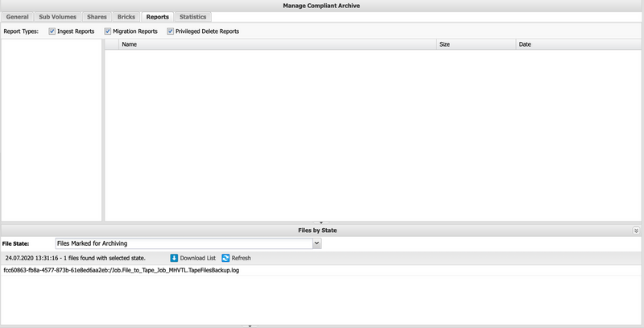Go to the Bricks tab
Screen dimensions: 644x328
126,17
